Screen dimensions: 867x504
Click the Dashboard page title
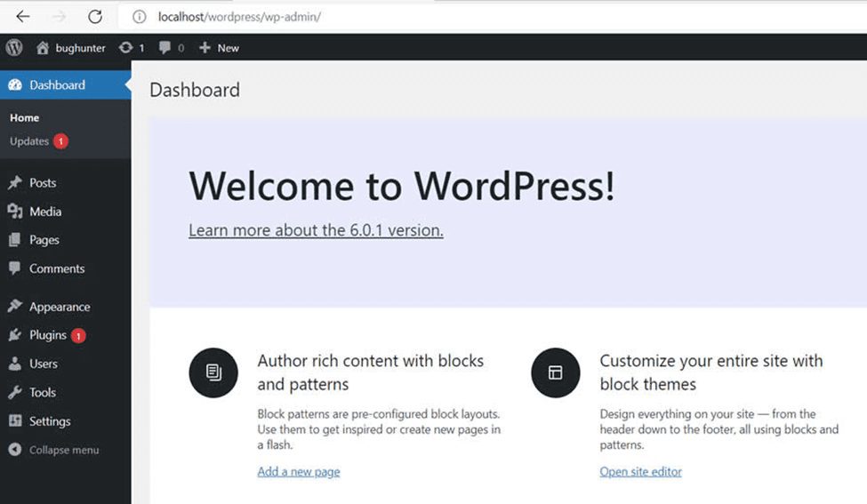tap(195, 90)
